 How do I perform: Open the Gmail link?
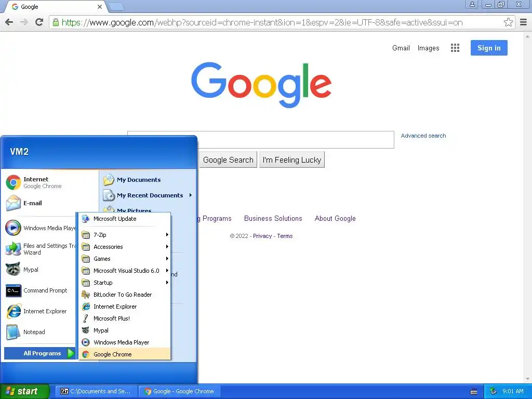401,48
